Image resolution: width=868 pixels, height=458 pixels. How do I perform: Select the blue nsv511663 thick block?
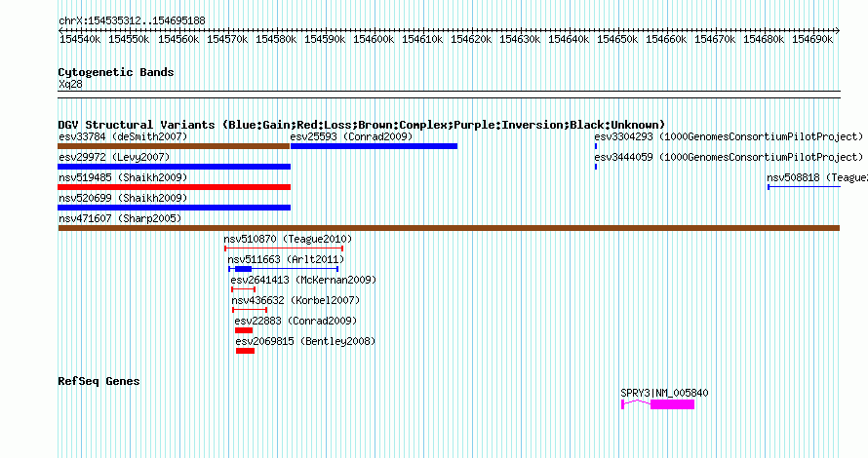[243, 269]
